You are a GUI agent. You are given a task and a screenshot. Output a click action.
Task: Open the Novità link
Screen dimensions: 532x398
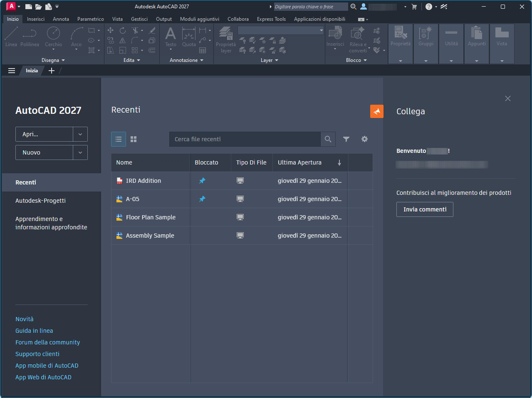[25, 319]
